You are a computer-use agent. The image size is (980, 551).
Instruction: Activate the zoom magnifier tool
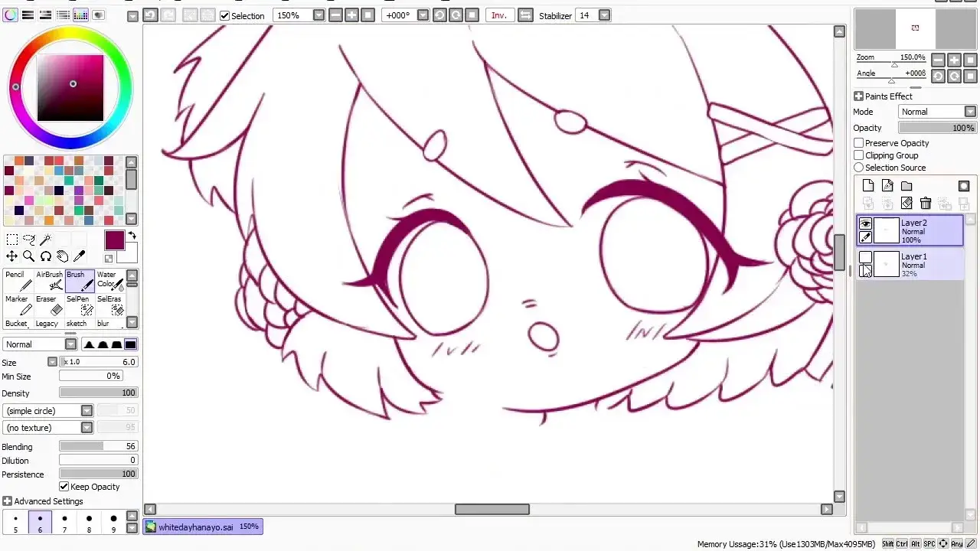coord(28,256)
